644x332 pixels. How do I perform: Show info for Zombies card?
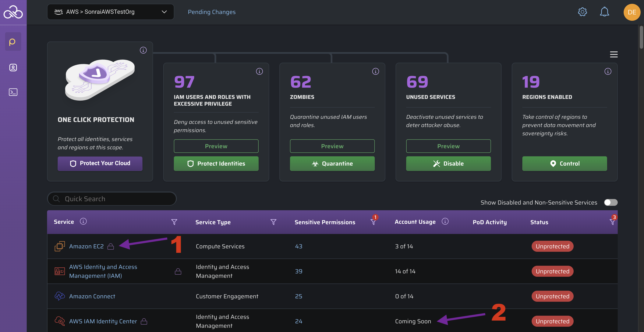click(375, 71)
